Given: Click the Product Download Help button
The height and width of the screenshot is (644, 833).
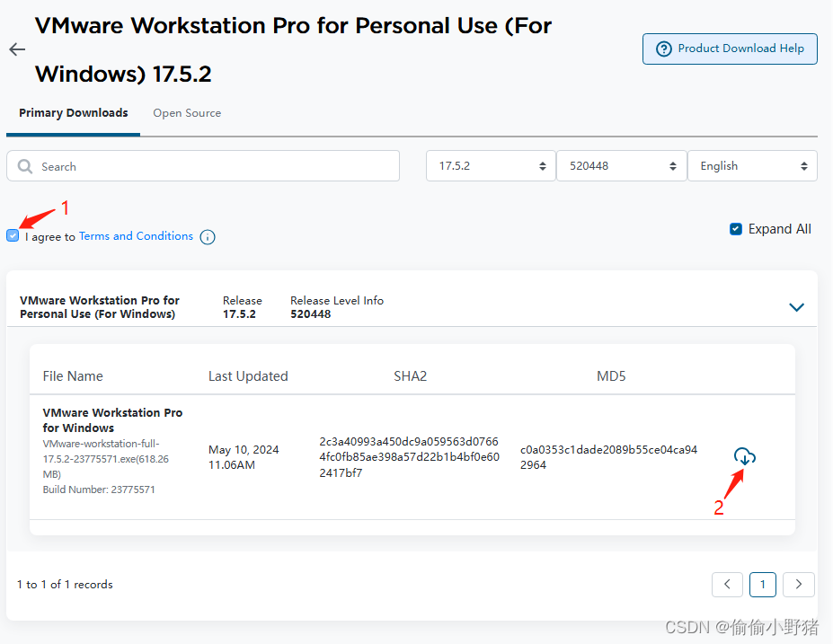Looking at the screenshot, I should [x=729, y=49].
